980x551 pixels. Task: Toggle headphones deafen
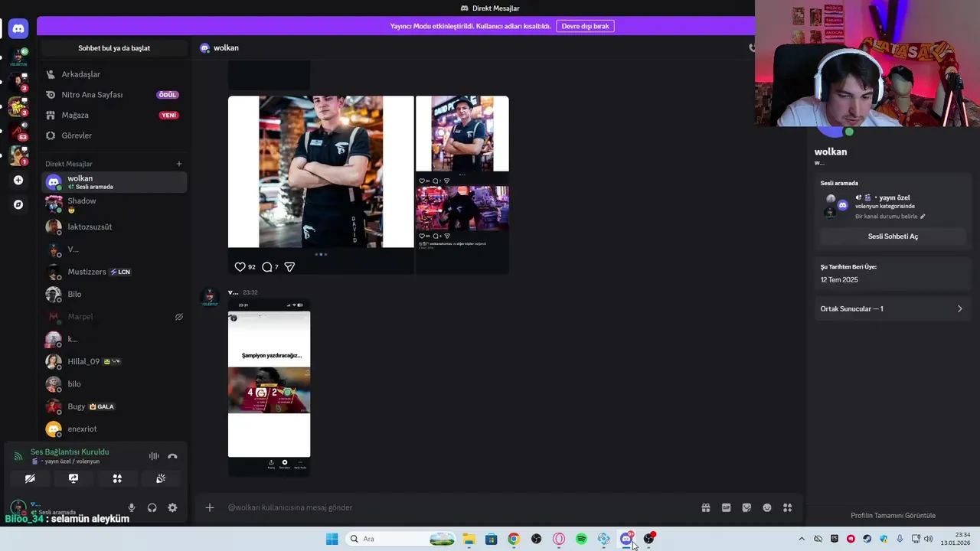click(x=152, y=507)
